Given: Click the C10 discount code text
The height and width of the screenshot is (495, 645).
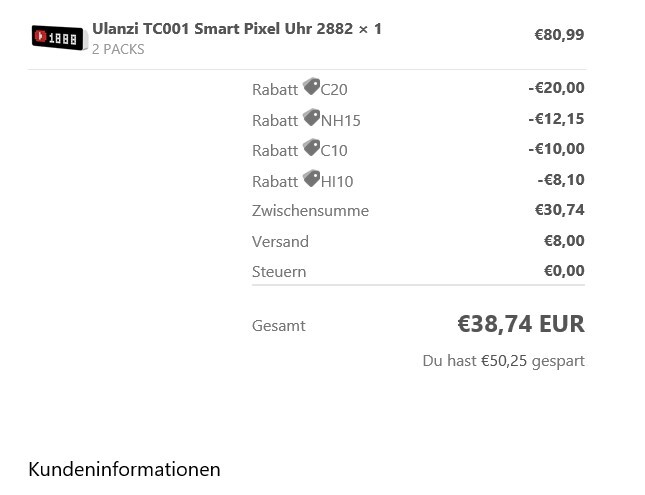Looking at the screenshot, I should pyautogui.click(x=334, y=150).
